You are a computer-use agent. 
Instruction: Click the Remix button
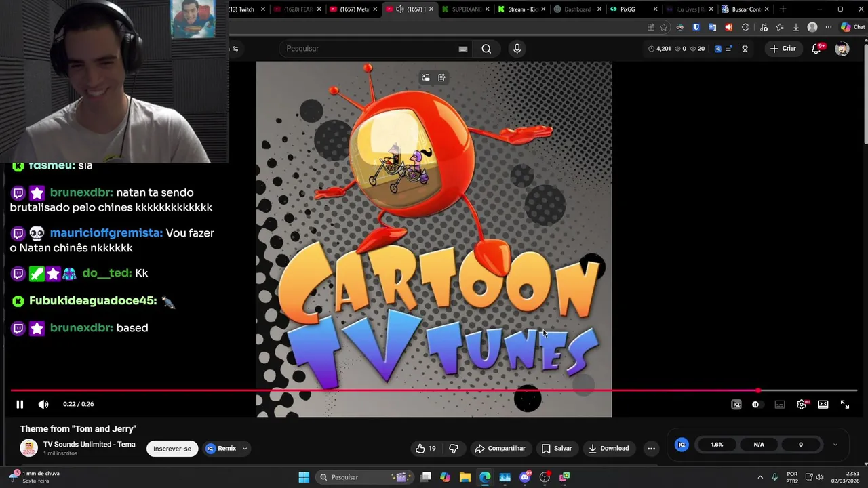click(221, 449)
